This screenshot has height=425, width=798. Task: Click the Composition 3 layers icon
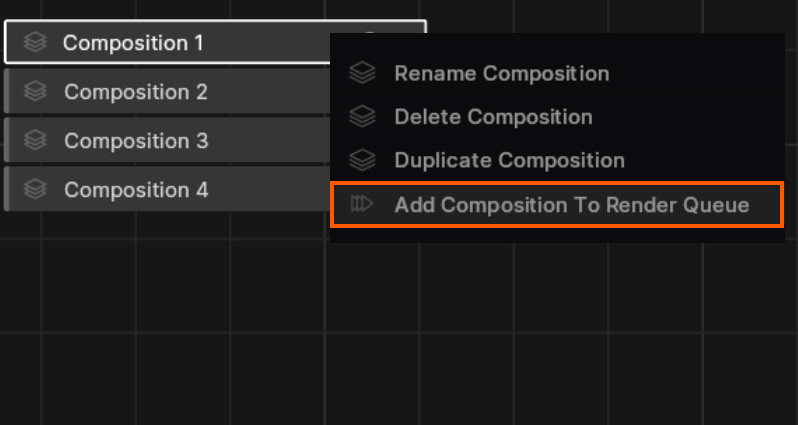35,141
